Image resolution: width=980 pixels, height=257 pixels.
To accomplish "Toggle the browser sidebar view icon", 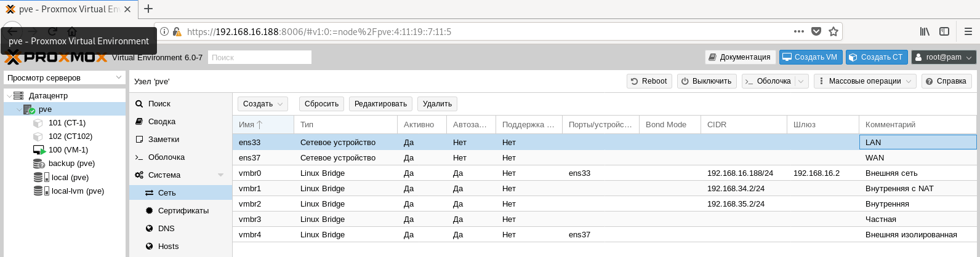I will tap(944, 31).
